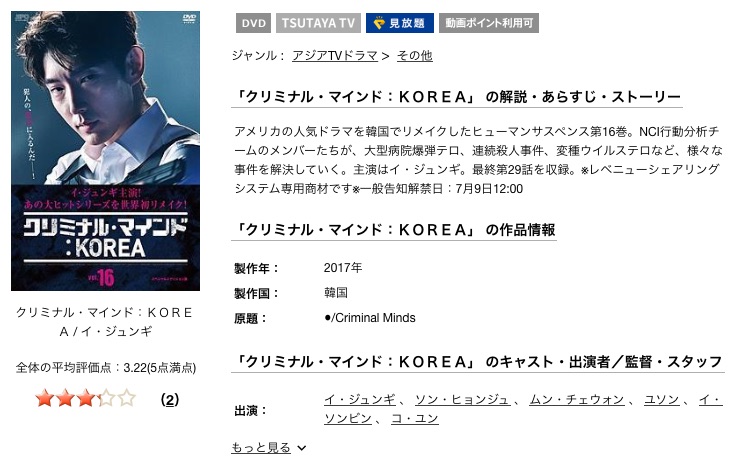
Task: Click the 見放題 crown badge
Action: (x=400, y=23)
